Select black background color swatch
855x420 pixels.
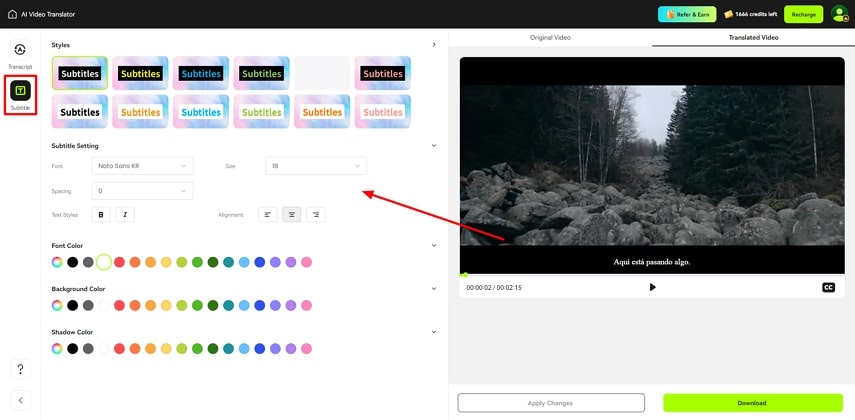73,305
